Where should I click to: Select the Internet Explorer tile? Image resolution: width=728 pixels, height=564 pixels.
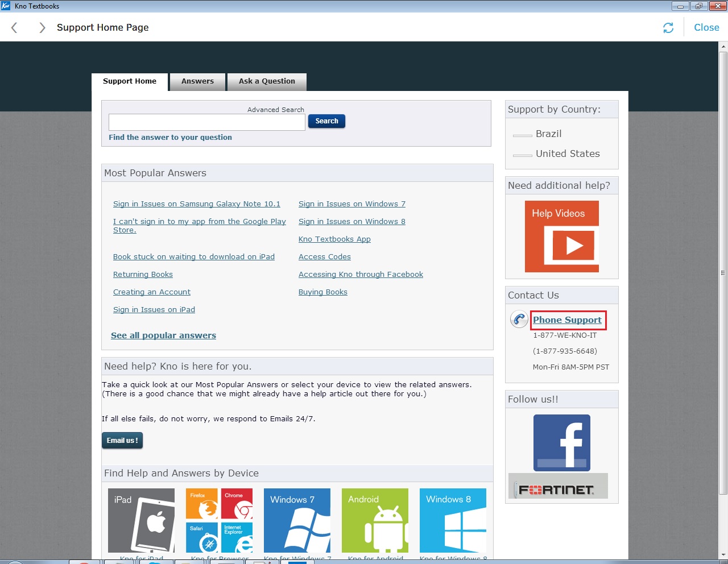(237, 537)
